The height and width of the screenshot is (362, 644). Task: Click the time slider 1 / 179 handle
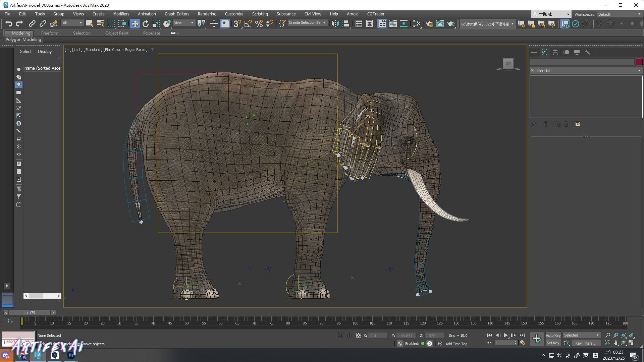(x=30, y=313)
